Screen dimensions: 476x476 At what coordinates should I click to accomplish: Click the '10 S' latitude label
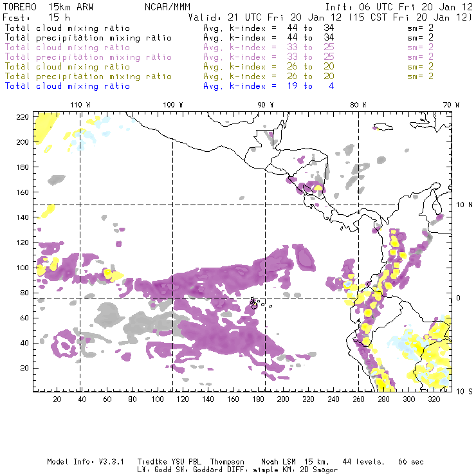point(464,392)
